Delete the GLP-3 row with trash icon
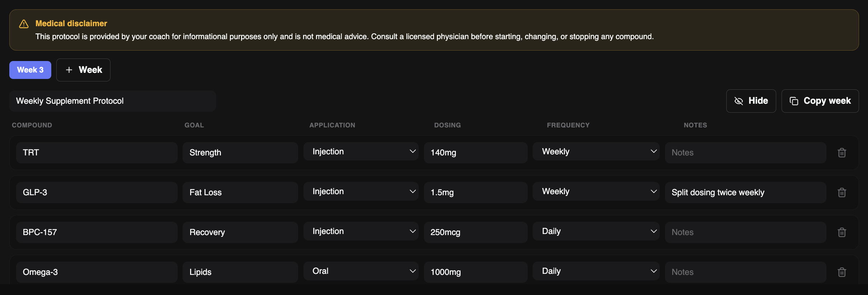 [842, 192]
